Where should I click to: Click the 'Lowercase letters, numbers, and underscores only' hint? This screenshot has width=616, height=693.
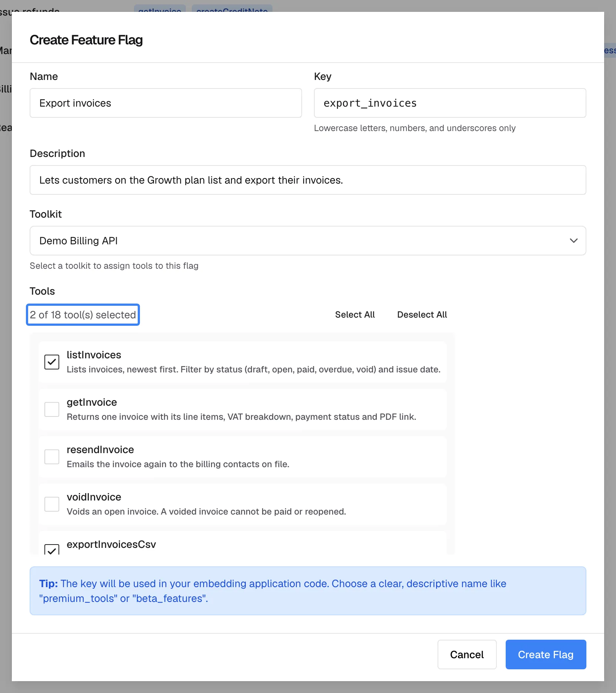415,128
